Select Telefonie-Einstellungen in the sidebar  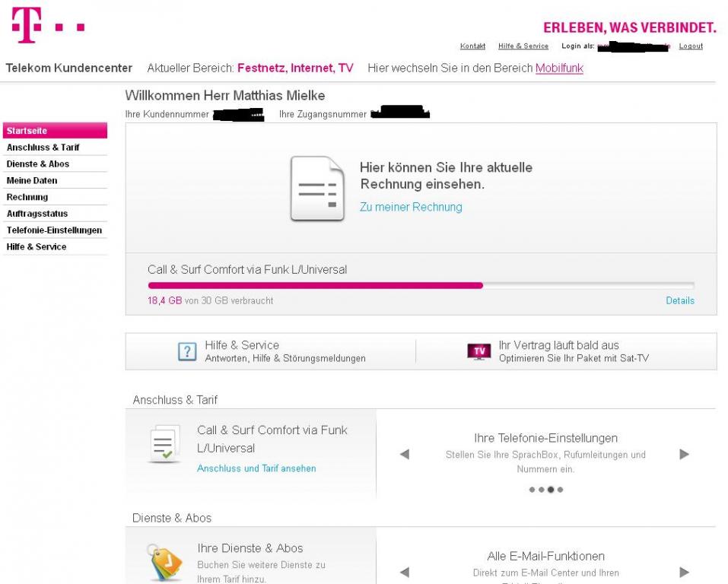55,230
